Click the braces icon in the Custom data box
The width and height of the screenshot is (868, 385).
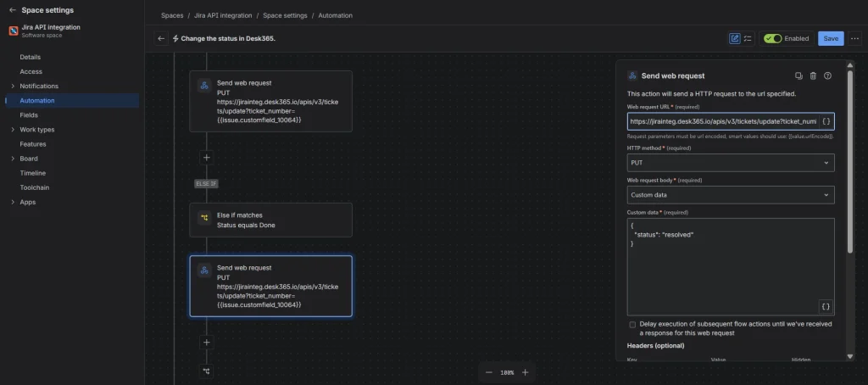coord(826,306)
